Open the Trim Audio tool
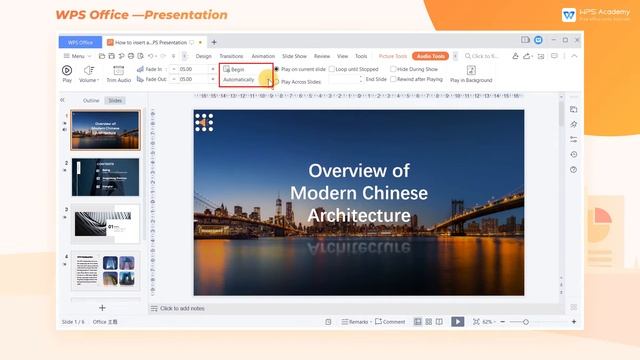Screen dimensions: 640x360 [118, 74]
